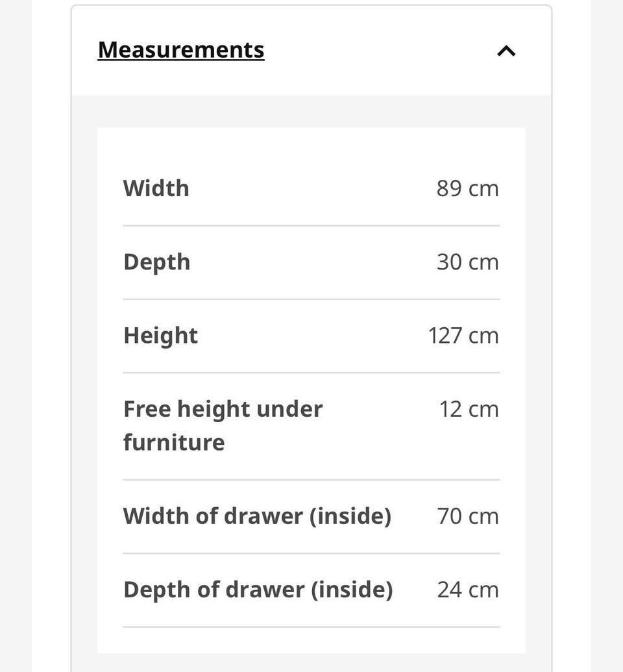623x672 pixels.
Task: Click the 12 cm free height value
Action: pos(469,409)
